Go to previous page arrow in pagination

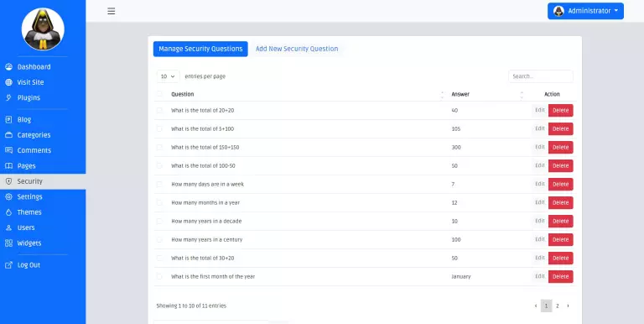tap(536, 306)
